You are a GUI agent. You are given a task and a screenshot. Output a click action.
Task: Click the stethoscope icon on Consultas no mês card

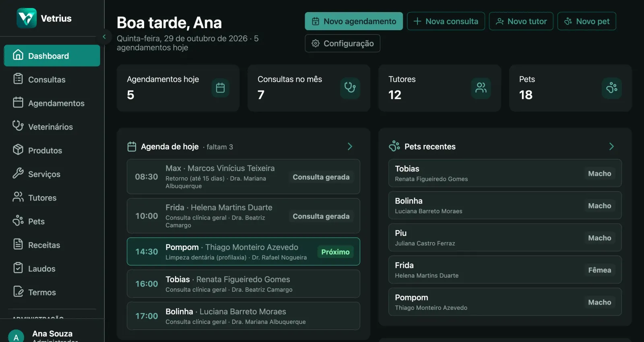click(350, 88)
